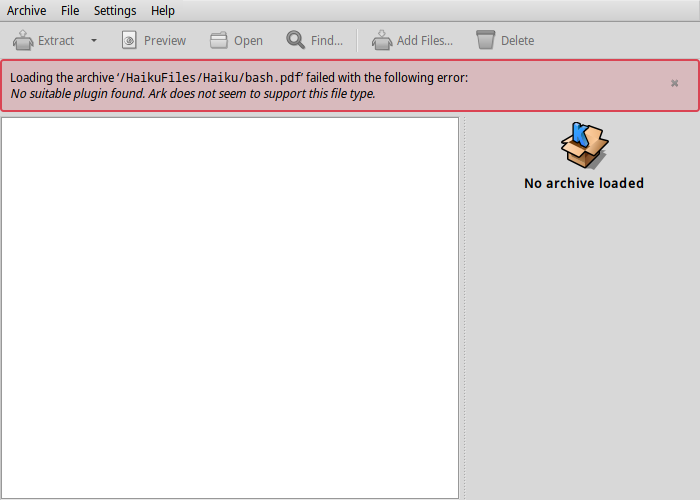The image size is (700, 500).
Task: Click the Open folder icon
Action: (x=219, y=40)
